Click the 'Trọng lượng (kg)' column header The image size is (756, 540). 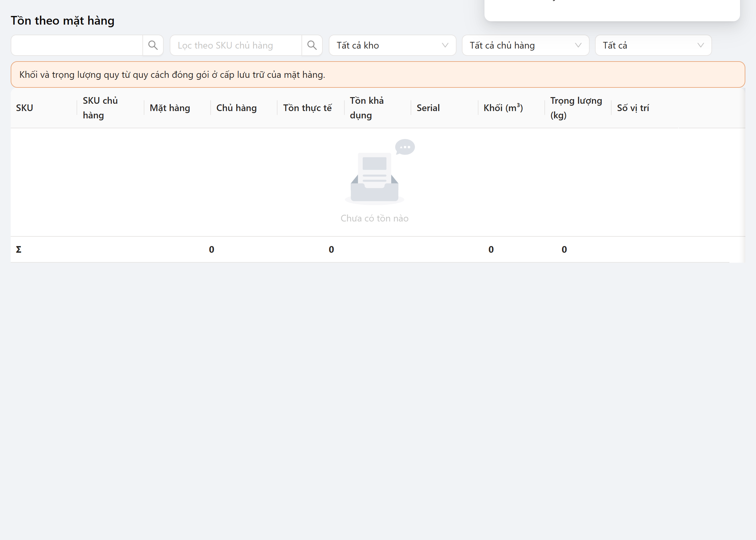coord(578,108)
